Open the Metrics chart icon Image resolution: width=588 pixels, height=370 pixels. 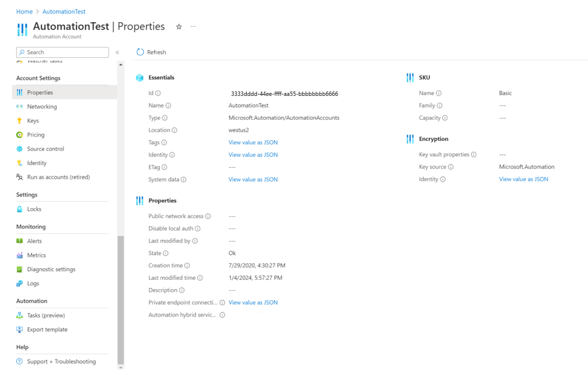pos(19,255)
